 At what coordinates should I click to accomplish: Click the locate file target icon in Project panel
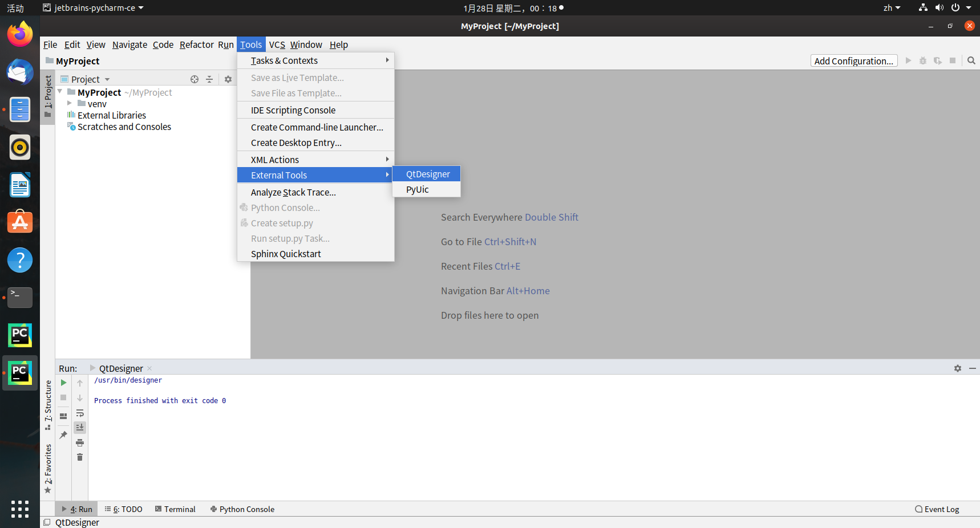point(195,79)
